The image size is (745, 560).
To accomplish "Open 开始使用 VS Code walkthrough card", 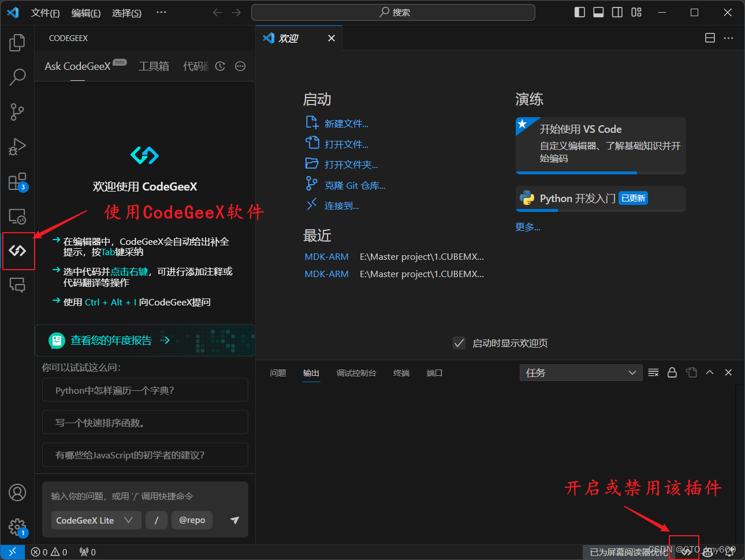I will pyautogui.click(x=601, y=145).
